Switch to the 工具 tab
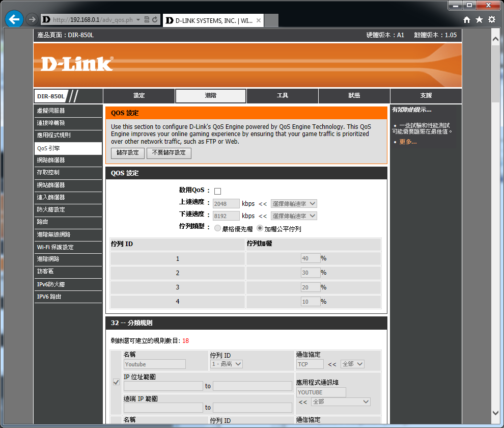This screenshot has width=504, height=428. [x=283, y=96]
